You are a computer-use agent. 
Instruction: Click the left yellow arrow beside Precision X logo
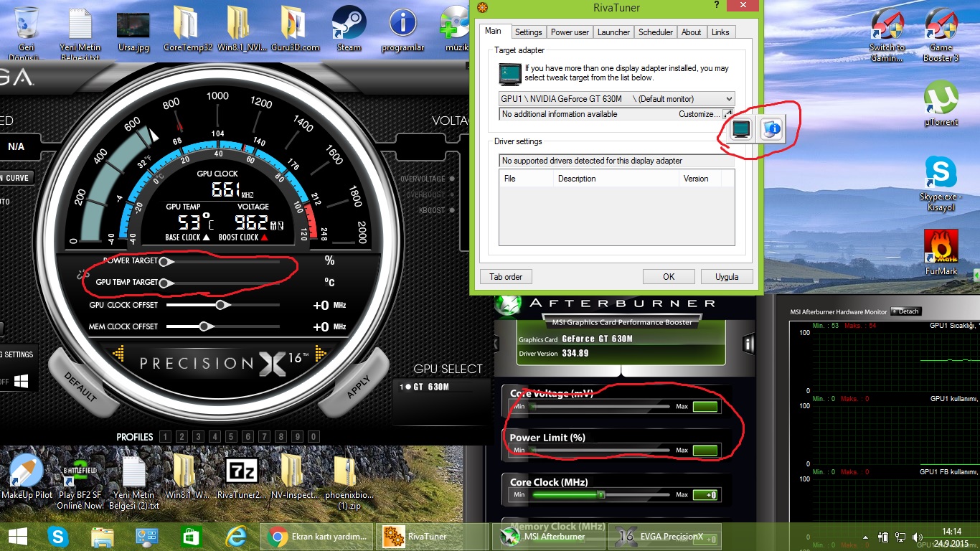coord(119,353)
